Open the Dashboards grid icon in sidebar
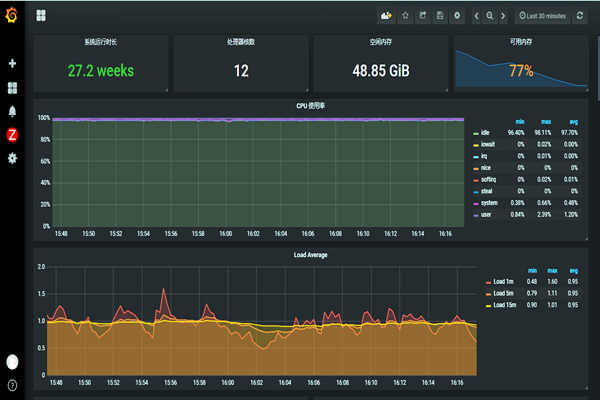Image resolution: width=600 pixels, height=400 pixels. coord(12,87)
